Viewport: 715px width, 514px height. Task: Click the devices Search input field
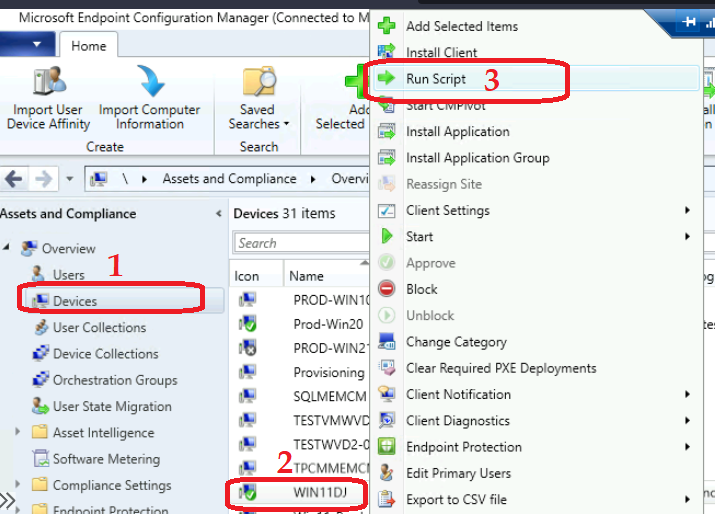[302, 243]
